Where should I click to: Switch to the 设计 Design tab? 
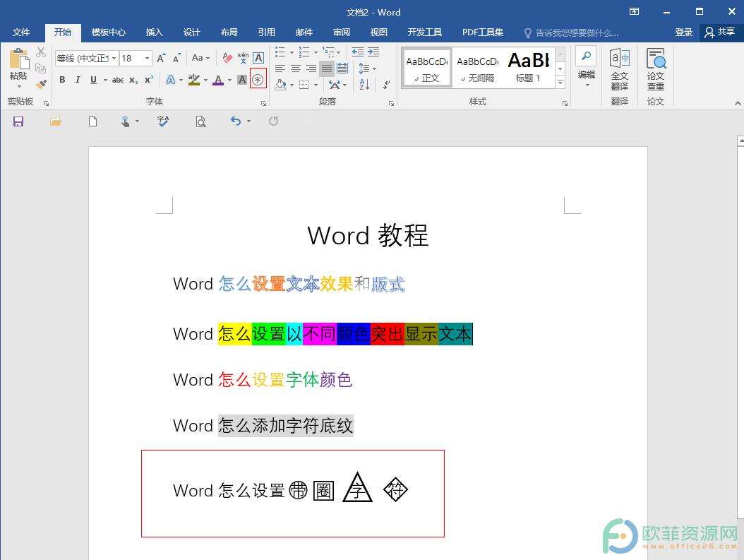[192, 32]
